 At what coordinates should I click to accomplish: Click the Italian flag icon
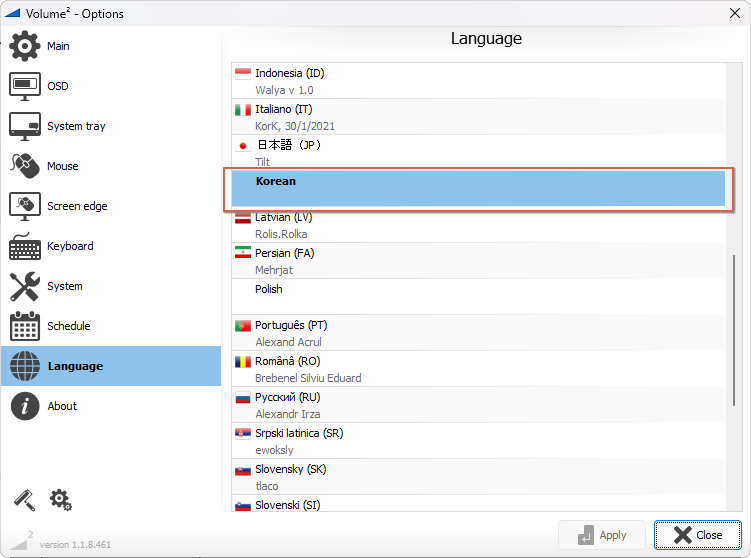coord(243,110)
